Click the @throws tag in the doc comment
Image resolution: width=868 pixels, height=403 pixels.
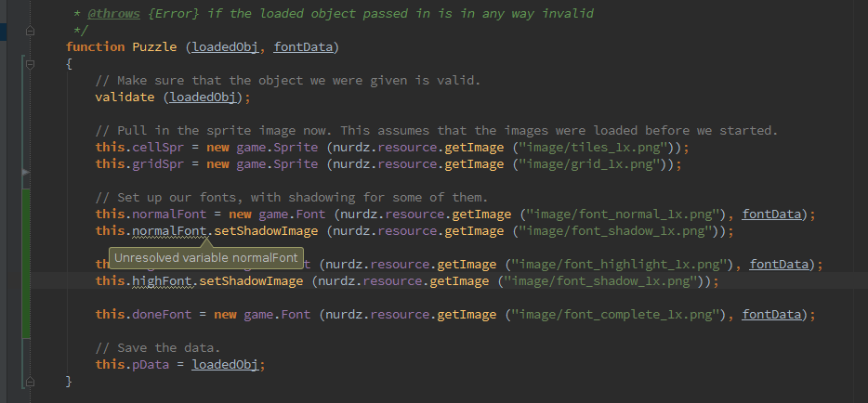pyautogui.click(x=113, y=13)
